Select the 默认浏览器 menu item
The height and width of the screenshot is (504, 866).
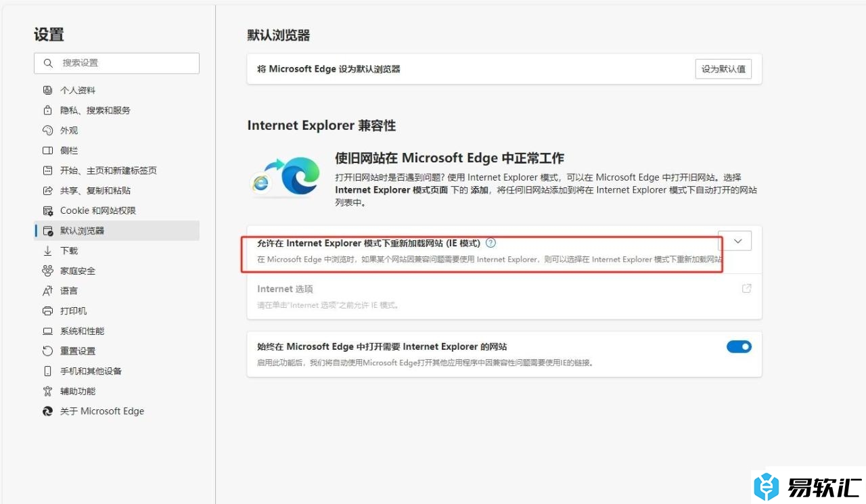click(x=116, y=231)
